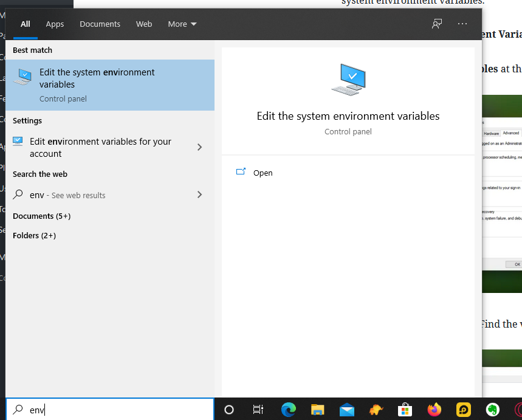Launch Firefox from the taskbar
This screenshot has height=420, width=522.
coord(434,410)
